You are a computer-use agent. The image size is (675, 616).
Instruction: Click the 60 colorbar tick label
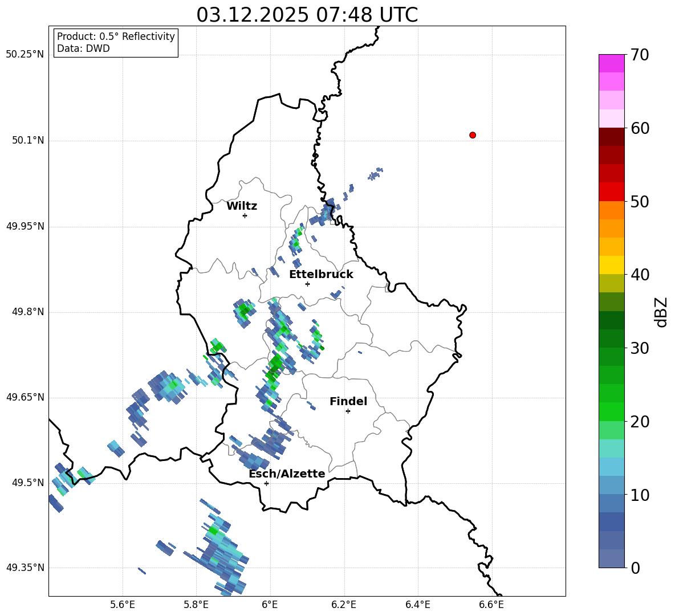click(x=640, y=128)
